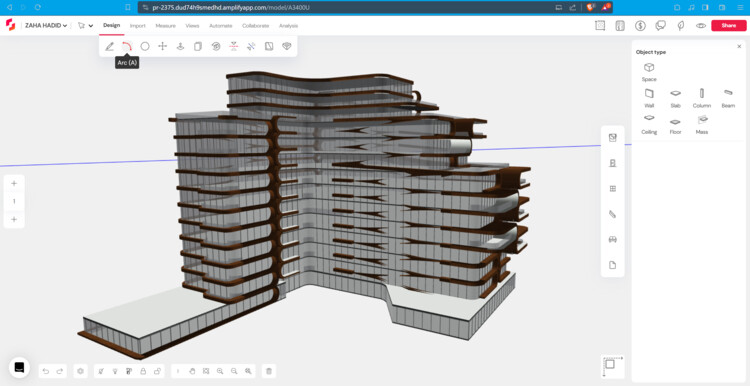Pick the Ceiling object type

649,124
